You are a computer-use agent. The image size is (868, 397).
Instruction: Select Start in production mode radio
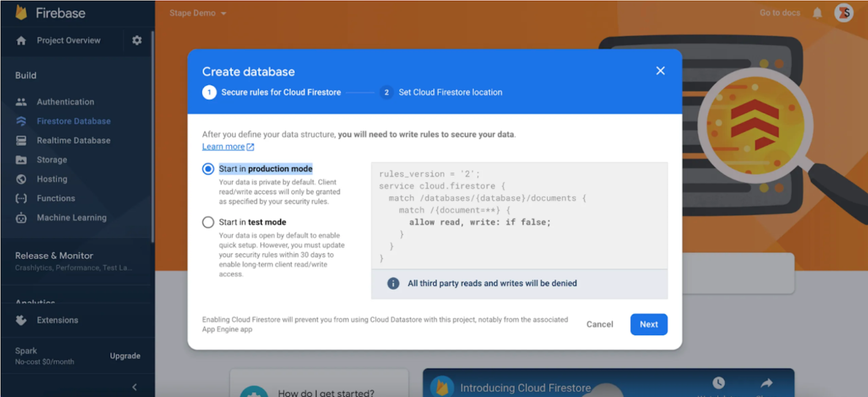[x=208, y=169]
